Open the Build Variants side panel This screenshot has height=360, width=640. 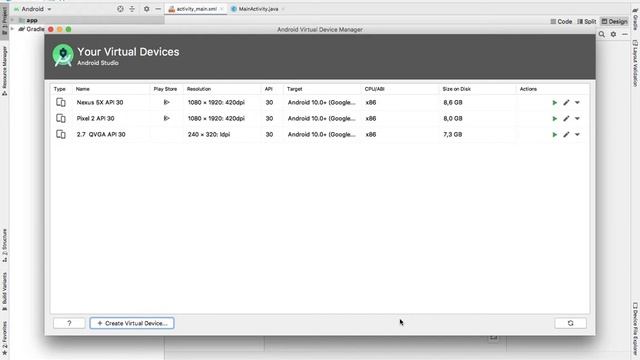(4, 291)
